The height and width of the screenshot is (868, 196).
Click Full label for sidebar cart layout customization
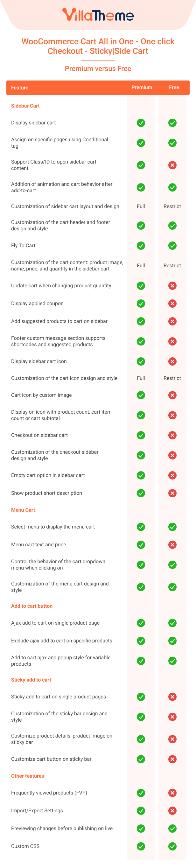coord(141,206)
